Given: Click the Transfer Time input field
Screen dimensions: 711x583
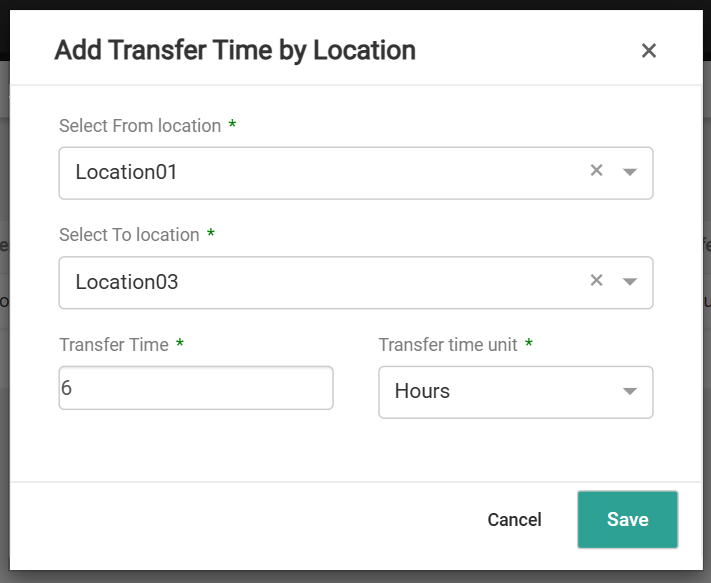Looking at the screenshot, I should click(x=196, y=388).
